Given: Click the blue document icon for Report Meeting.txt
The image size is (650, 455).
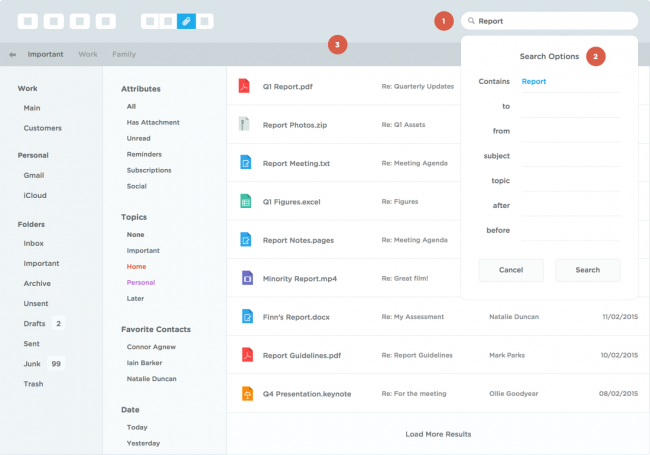Looking at the screenshot, I should click(x=246, y=162).
